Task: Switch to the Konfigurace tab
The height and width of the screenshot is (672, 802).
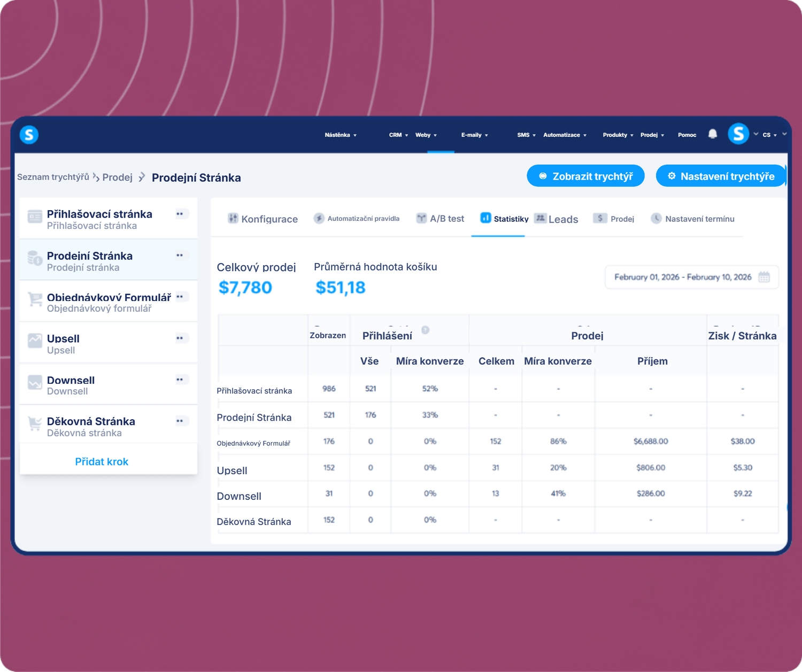Action: click(x=263, y=219)
